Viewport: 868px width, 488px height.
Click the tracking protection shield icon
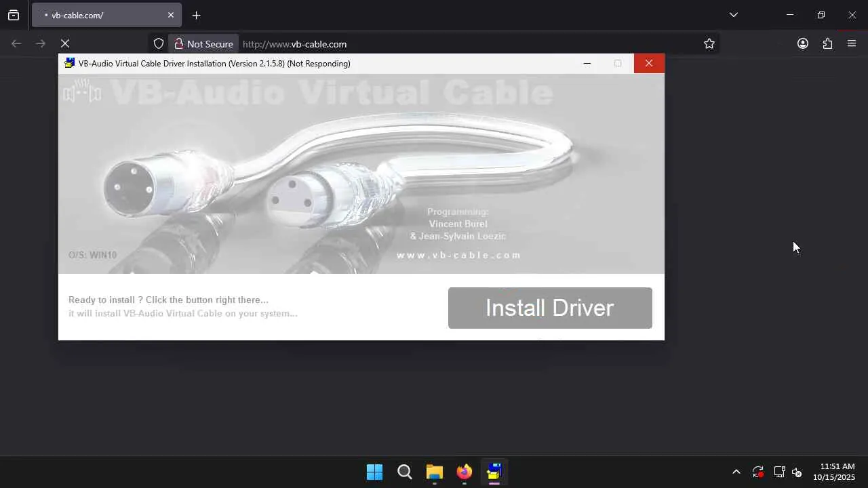pos(159,44)
